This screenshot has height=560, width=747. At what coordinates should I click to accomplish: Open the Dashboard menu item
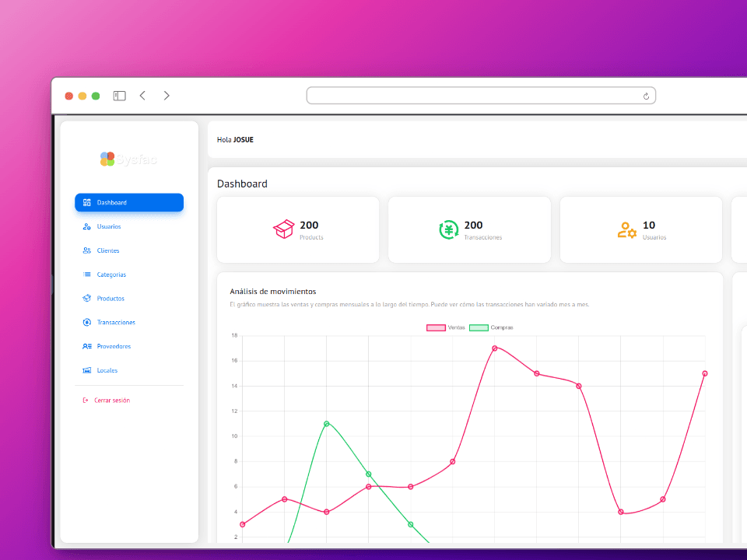click(129, 202)
